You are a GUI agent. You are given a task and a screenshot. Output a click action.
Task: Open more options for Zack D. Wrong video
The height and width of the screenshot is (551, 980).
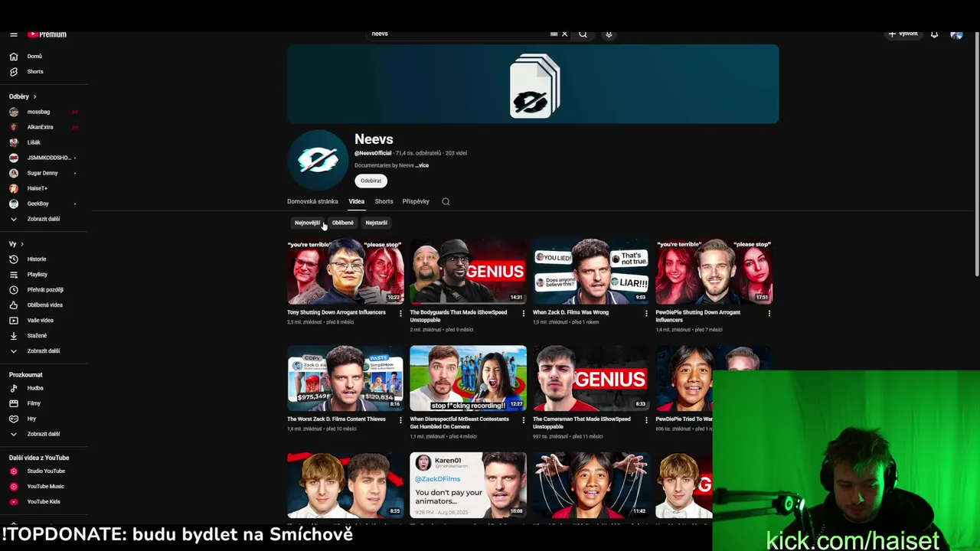pos(646,313)
